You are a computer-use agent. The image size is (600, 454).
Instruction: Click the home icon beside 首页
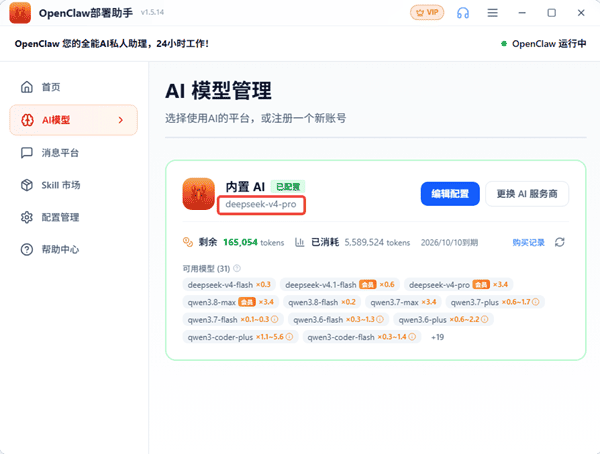[27, 87]
